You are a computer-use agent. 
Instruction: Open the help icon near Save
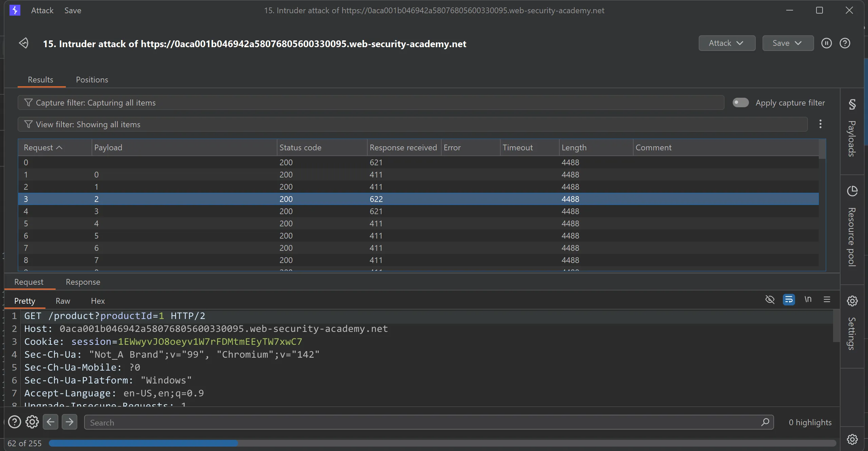coord(845,43)
